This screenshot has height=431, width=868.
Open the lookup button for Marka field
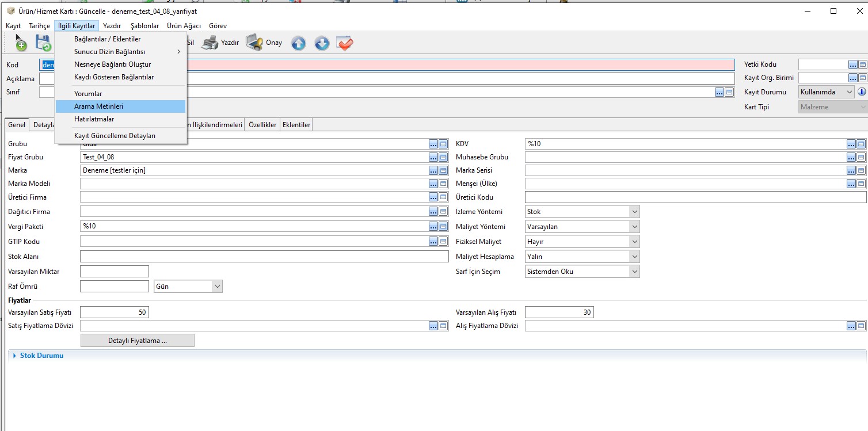[x=433, y=170]
